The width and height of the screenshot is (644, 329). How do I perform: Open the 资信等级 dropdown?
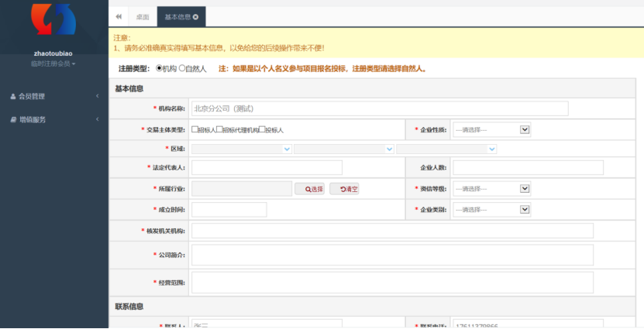click(491, 188)
